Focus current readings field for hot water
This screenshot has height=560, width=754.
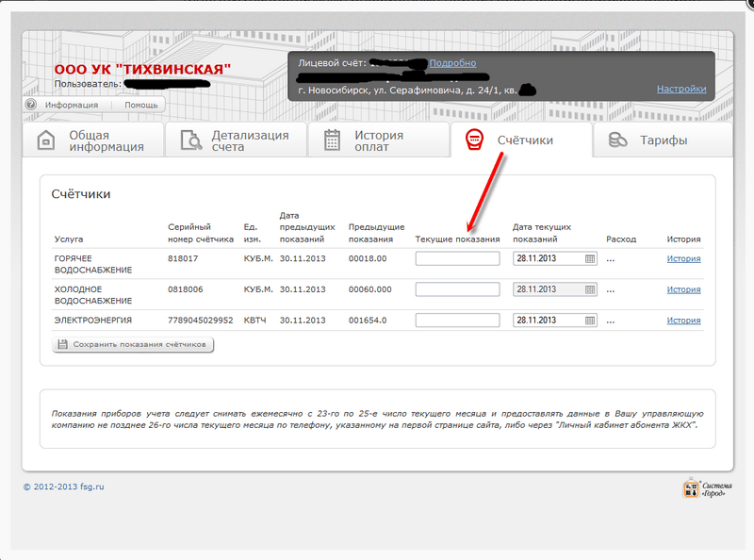click(x=457, y=259)
